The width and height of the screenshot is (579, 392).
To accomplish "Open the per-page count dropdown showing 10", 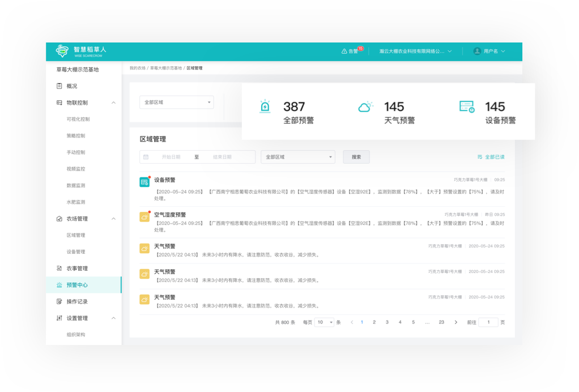I will click(325, 322).
